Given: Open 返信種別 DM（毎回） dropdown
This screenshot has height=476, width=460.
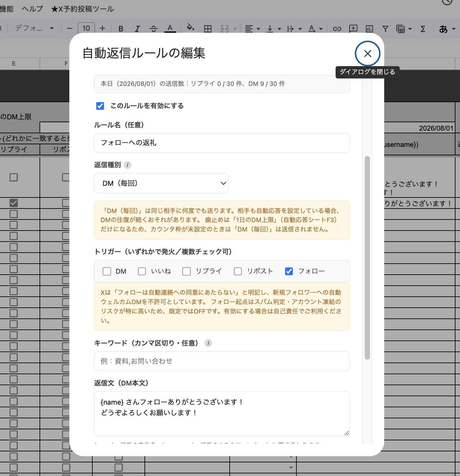Looking at the screenshot, I should coord(161,183).
